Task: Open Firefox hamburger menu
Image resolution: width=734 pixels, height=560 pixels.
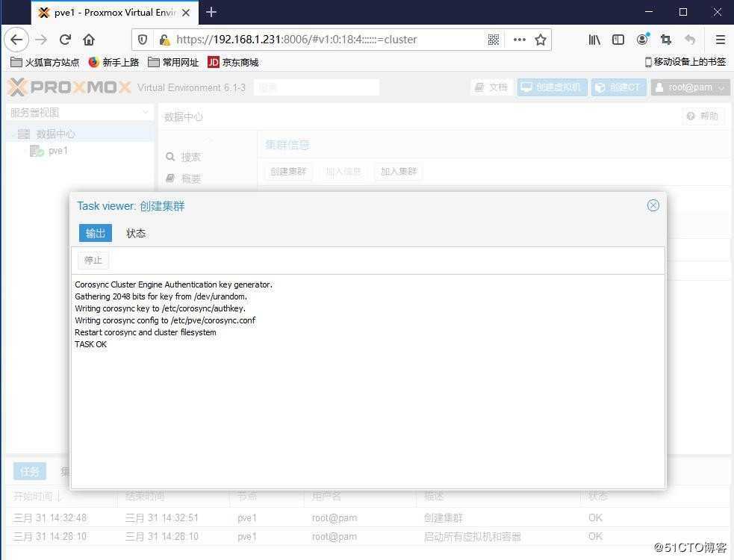Action: [x=721, y=40]
